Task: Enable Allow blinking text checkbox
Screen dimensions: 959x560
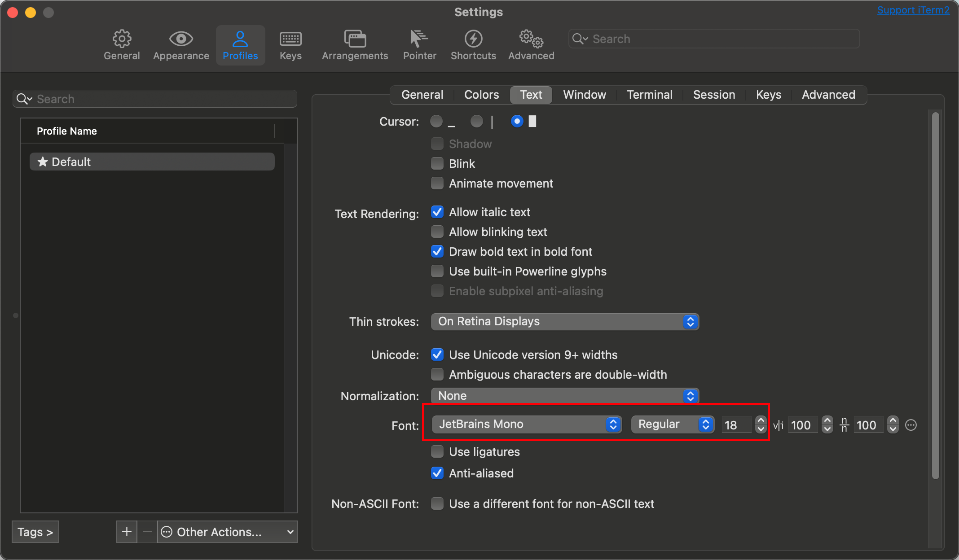Action: [x=437, y=232]
